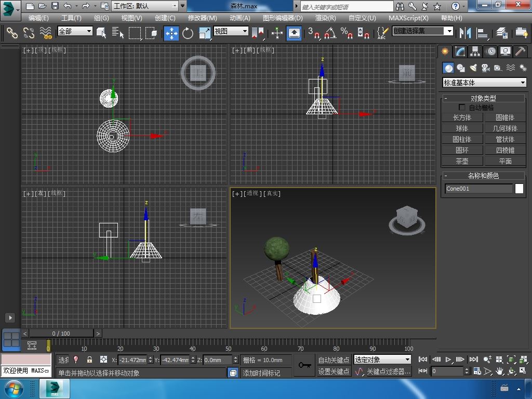Select the Rotate tool in the toolbar
The height and width of the screenshot is (399, 532).
tap(188, 33)
